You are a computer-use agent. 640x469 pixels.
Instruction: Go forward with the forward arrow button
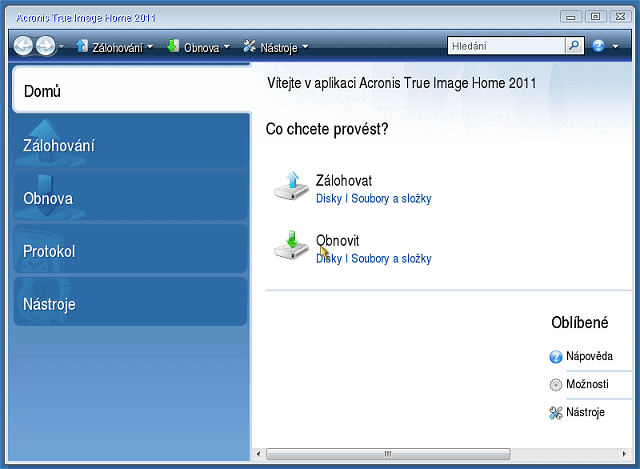point(45,46)
